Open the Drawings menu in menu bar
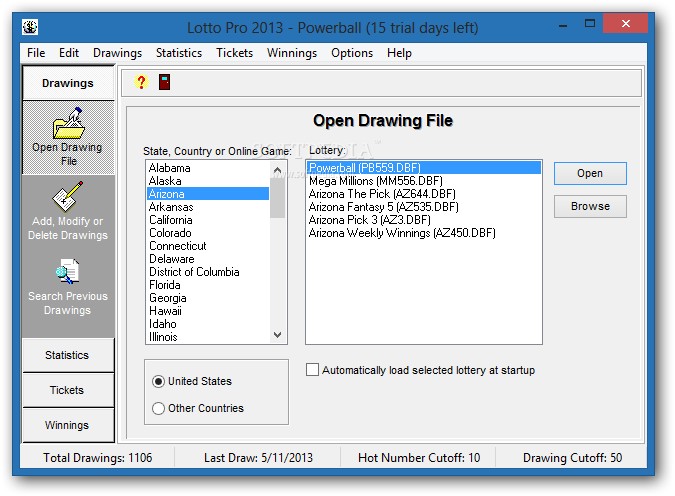The image size is (675, 496). point(117,53)
